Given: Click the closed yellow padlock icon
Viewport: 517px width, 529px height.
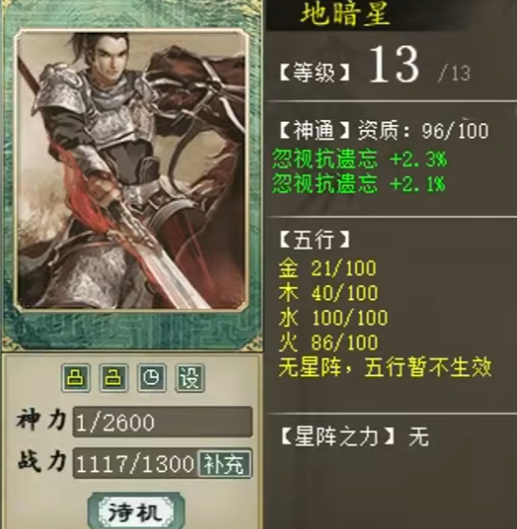Looking at the screenshot, I should (76, 378).
